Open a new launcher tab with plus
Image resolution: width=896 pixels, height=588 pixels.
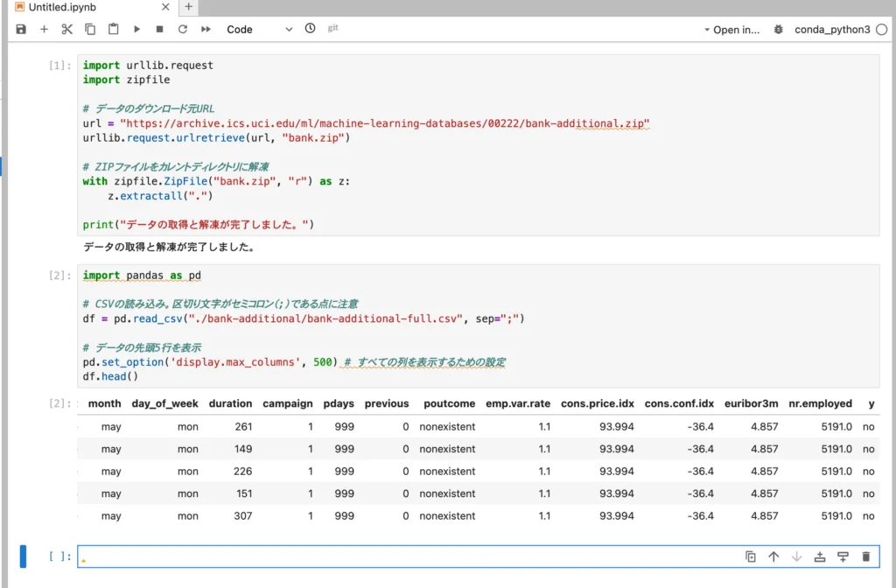tap(189, 7)
